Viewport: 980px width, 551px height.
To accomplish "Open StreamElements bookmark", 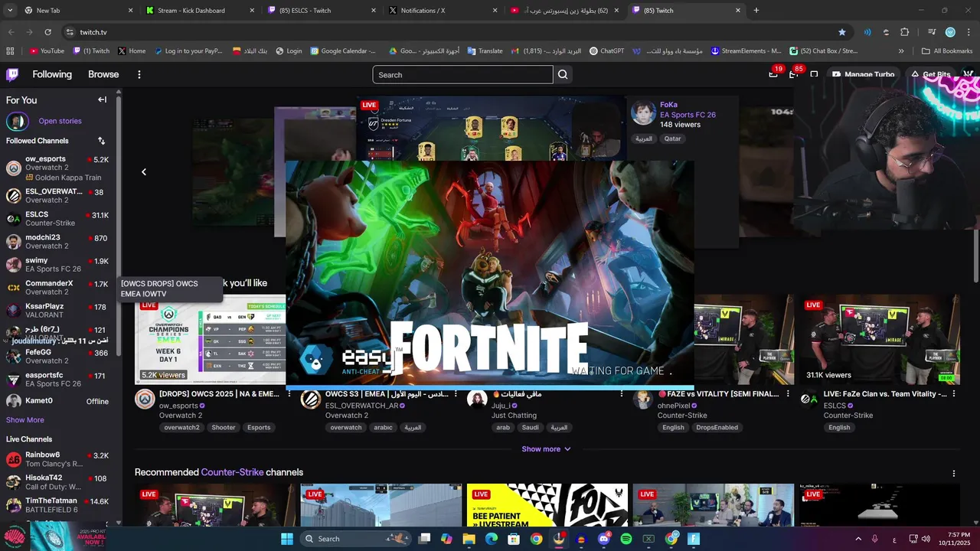I will click(x=746, y=51).
